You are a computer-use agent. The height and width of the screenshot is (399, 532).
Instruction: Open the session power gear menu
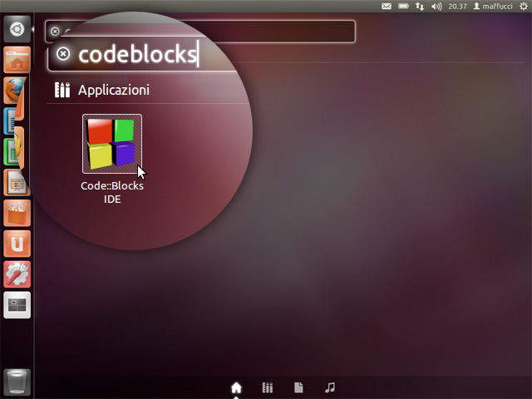[x=524, y=6]
